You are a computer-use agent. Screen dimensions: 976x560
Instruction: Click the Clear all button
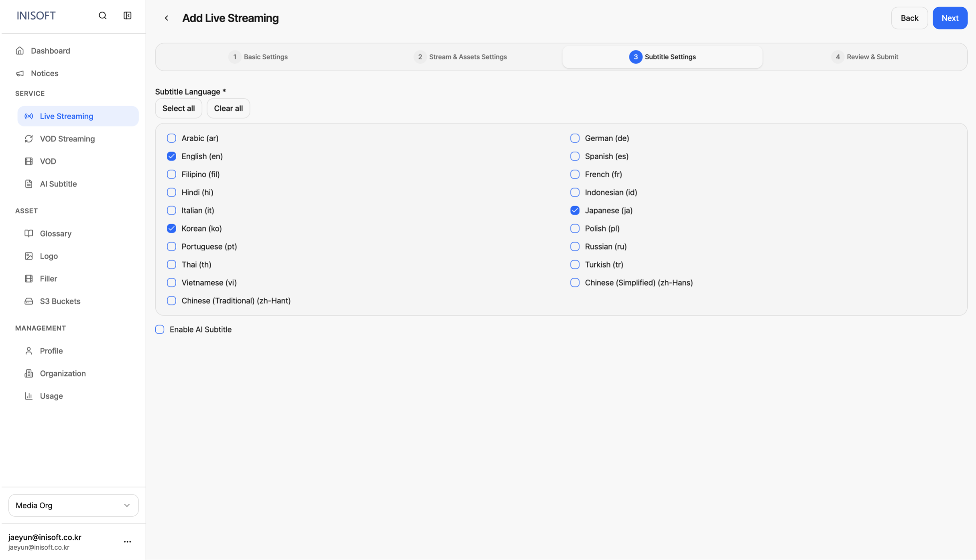[228, 108]
